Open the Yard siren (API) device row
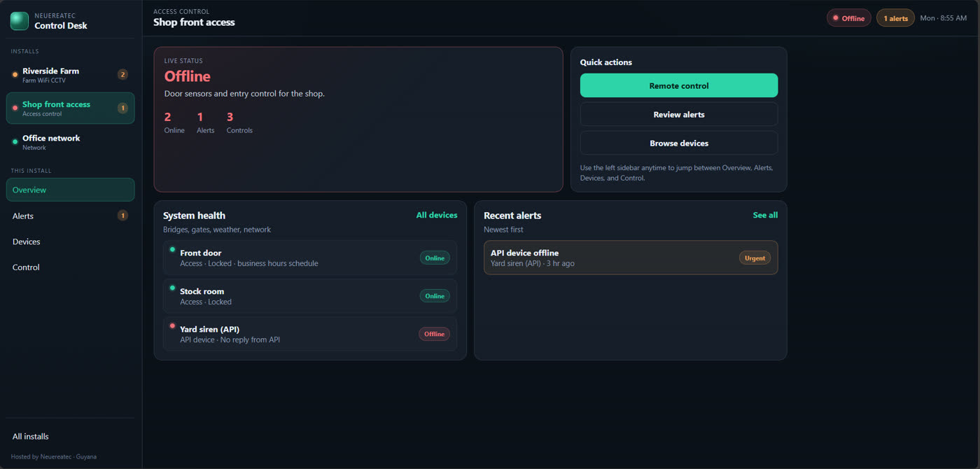Viewport: 980px width, 469px height. pos(310,334)
